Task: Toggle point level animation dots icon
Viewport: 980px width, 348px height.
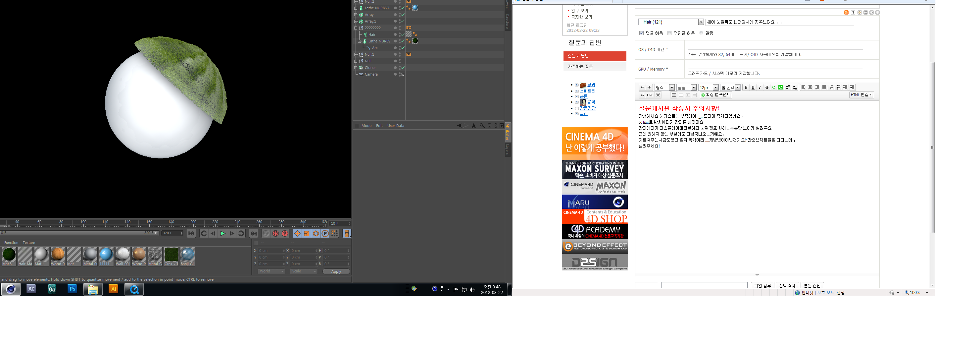Action: tap(335, 233)
